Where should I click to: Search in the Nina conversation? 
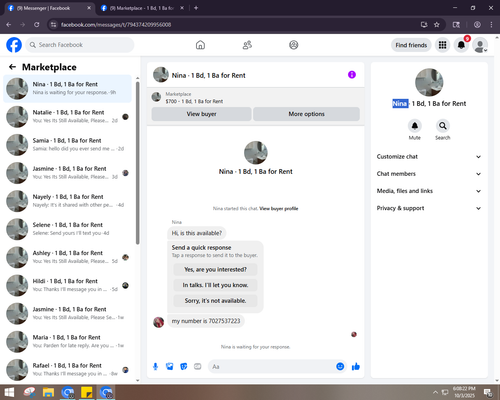click(x=443, y=126)
